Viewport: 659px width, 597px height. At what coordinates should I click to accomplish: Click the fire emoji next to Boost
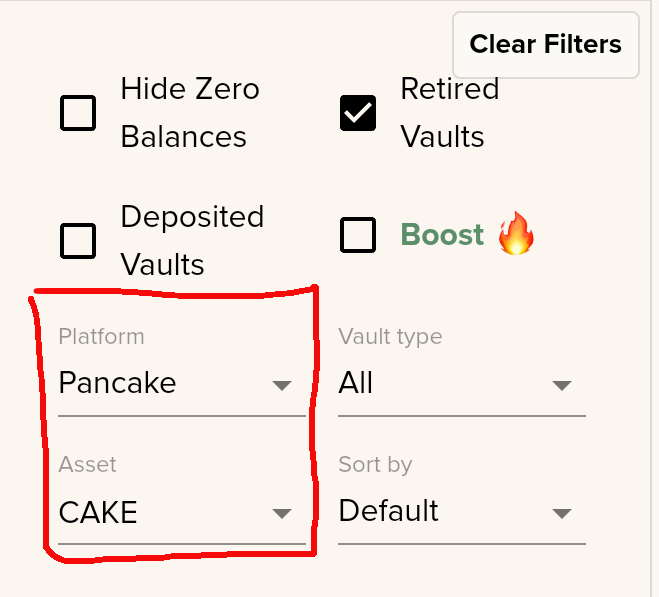[516, 233]
